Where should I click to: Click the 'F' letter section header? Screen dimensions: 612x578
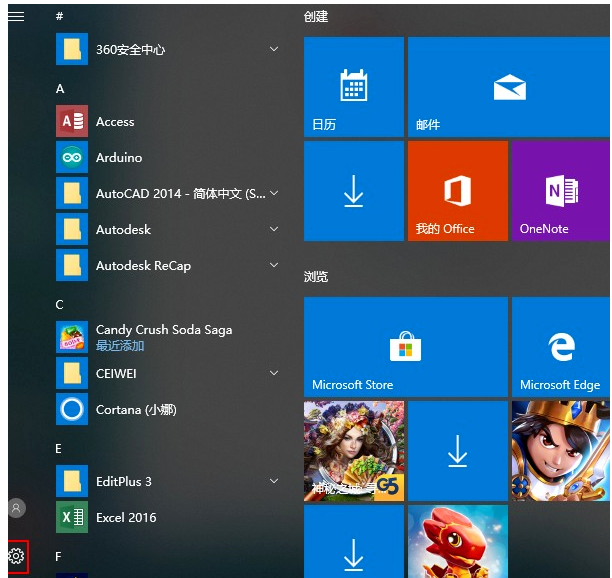click(x=59, y=557)
